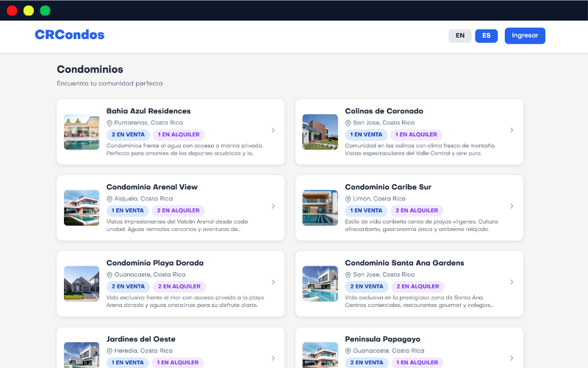This screenshot has width=588, height=368.
Task: Click location pin in Peninsula Papagayo card
Action: pyautogui.click(x=348, y=351)
